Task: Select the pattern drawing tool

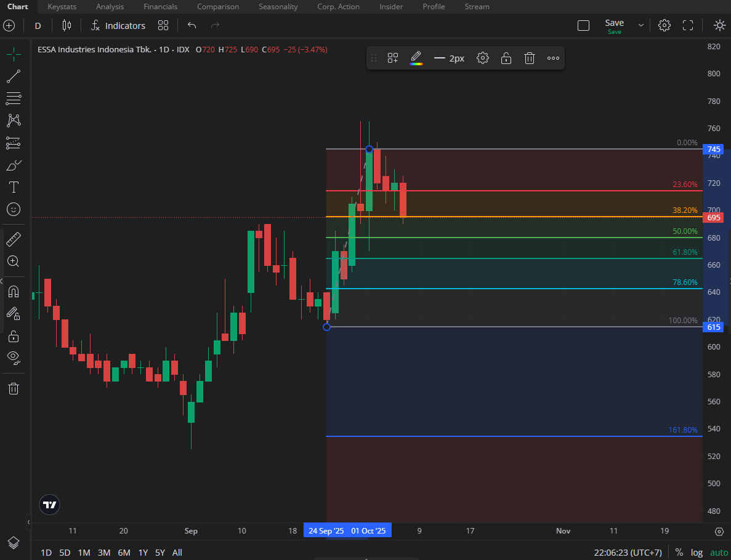Action: (x=14, y=120)
